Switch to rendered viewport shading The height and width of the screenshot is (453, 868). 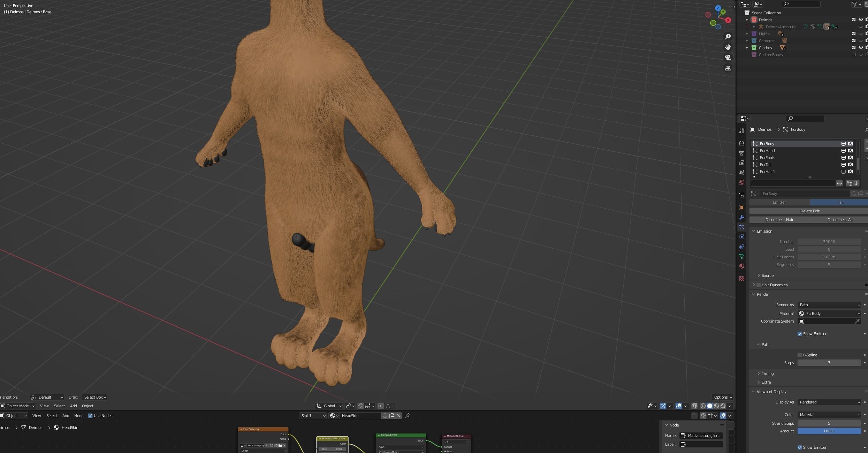(x=723, y=406)
